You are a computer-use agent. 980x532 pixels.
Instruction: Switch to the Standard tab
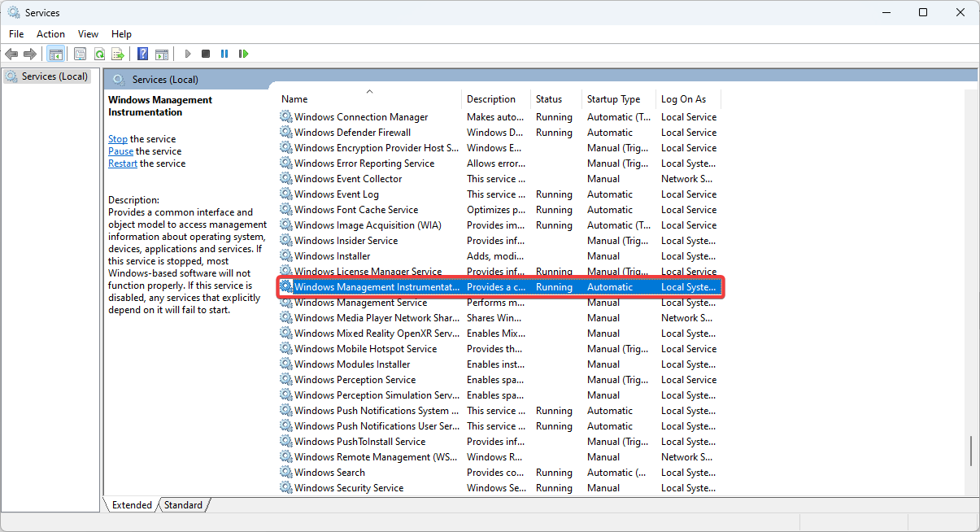pyautogui.click(x=183, y=505)
